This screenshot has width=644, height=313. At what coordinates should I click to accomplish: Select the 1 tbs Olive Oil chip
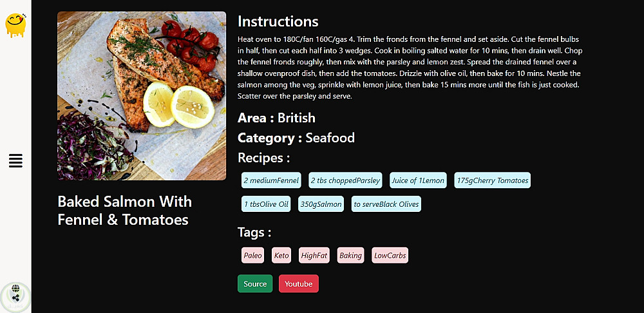[266, 204]
